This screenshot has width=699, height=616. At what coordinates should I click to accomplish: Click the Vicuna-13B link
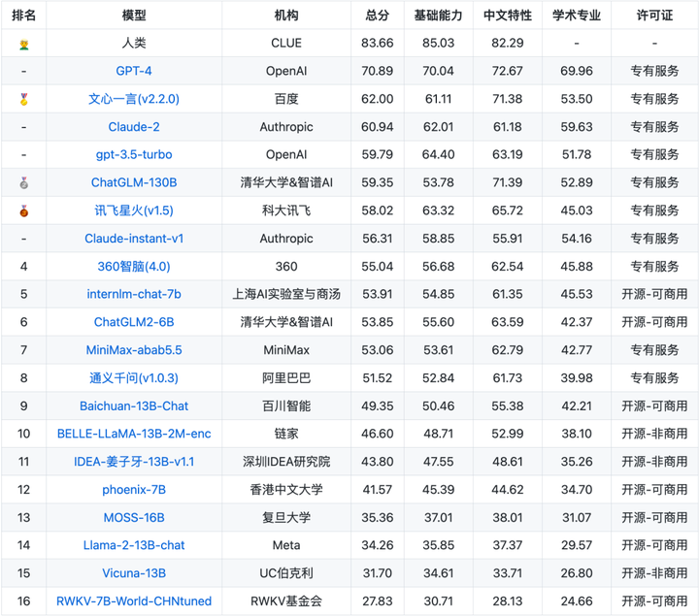134,573
